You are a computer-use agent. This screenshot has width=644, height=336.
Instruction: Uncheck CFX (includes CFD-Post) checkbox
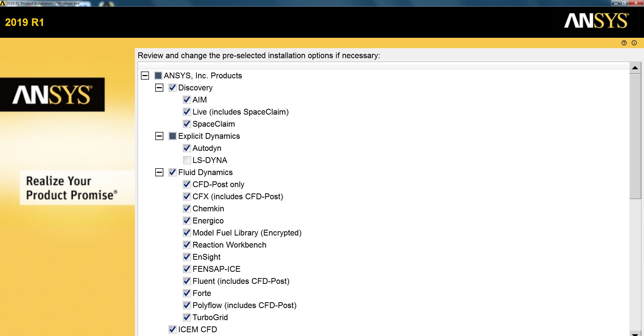click(x=187, y=196)
